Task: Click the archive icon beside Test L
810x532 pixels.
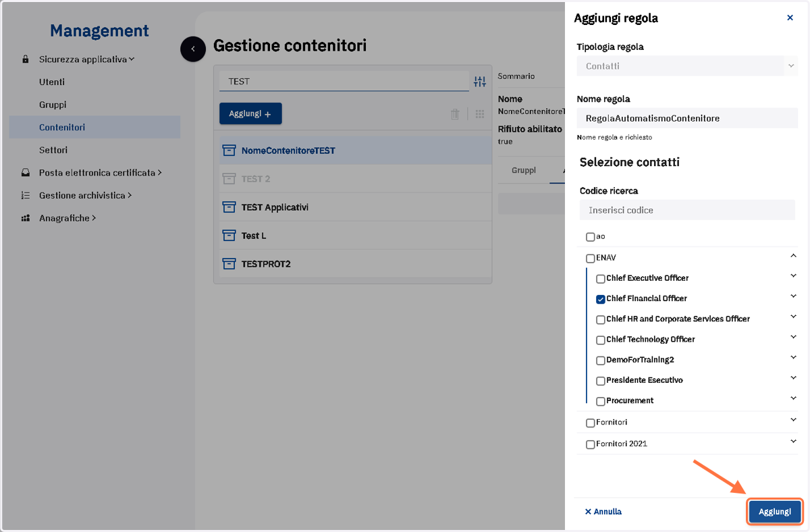Action: tap(229, 236)
